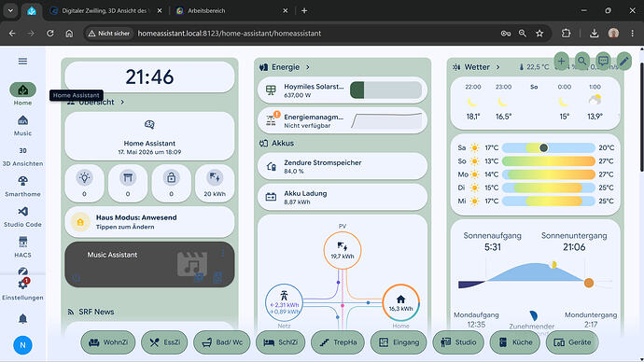Click Saturday temperature range bar
Screen dimensions: 644x362
click(548, 147)
